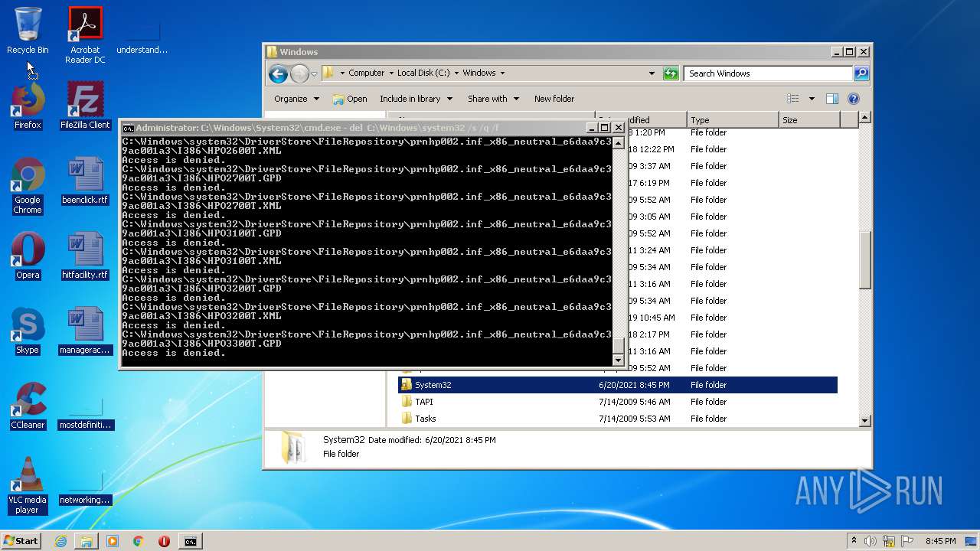980x551 pixels.
Task: Select the TAPI folder row
Action: click(x=617, y=402)
